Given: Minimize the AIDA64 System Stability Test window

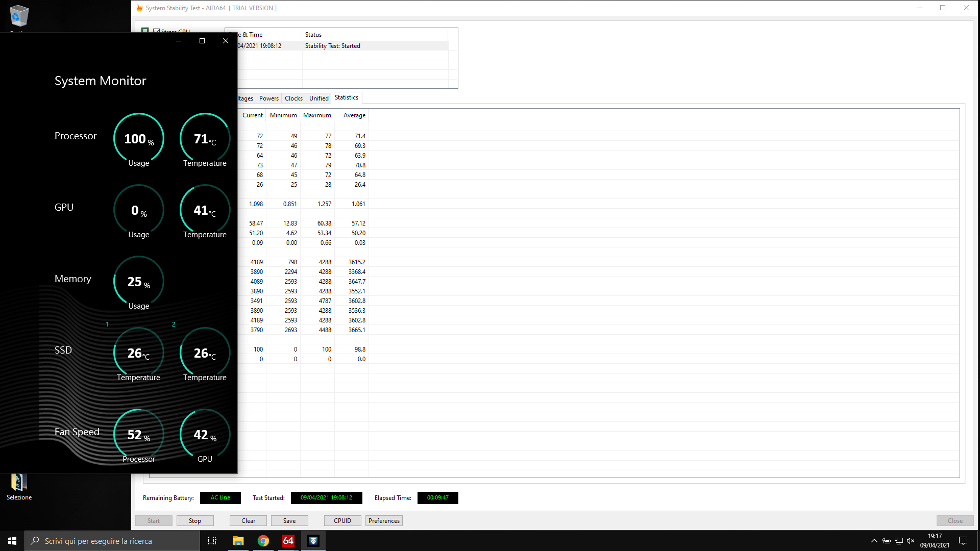Looking at the screenshot, I should (x=920, y=8).
